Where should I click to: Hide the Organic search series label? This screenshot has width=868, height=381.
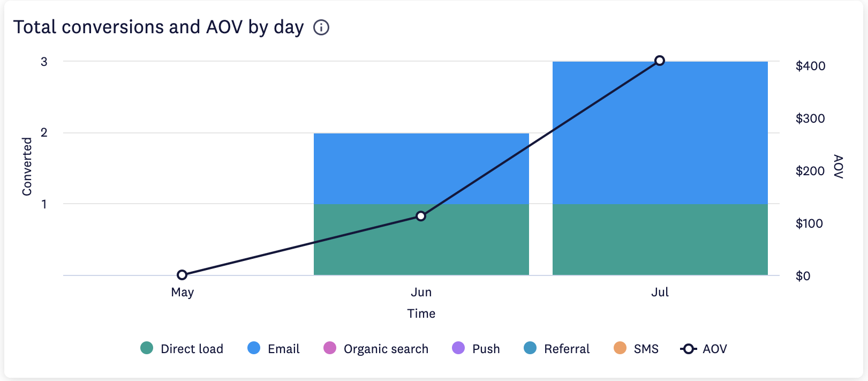tap(386, 349)
